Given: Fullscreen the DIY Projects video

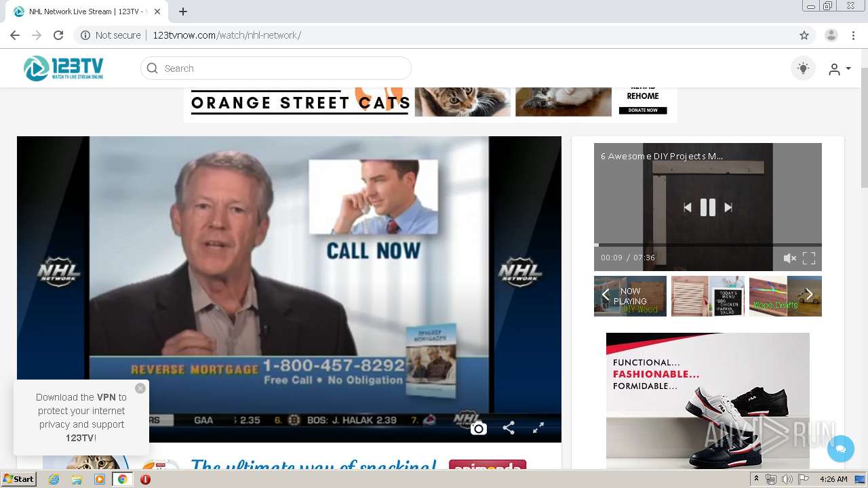Looking at the screenshot, I should click(x=809, y=258).
